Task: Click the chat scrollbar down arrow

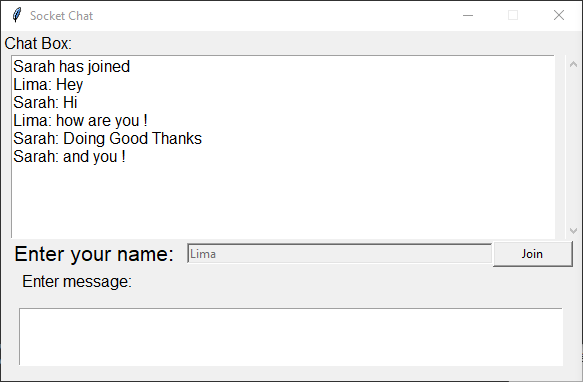Action: [x=573, y=231]
